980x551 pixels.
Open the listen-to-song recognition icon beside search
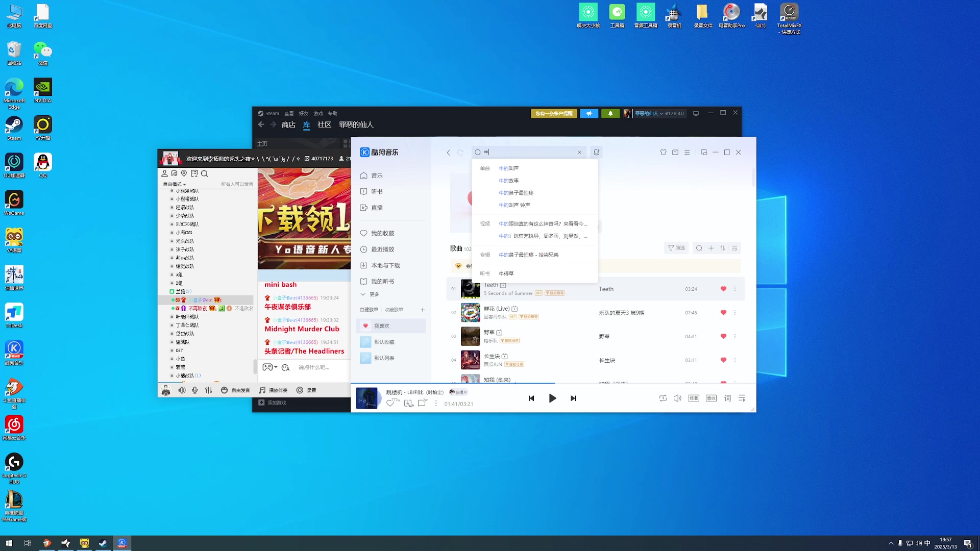click(596, 152)
